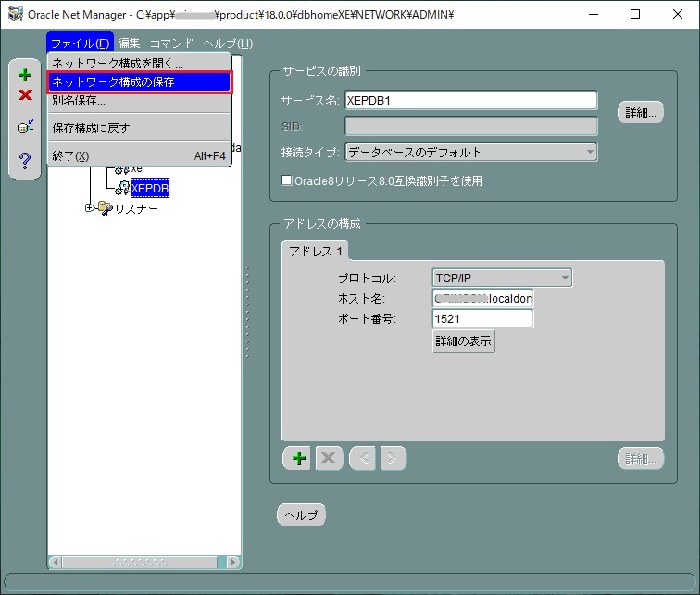The image size is (700, 595).
Task: Click the vertical dotted splitter handle between panes
Action: [x=247, y=312]
